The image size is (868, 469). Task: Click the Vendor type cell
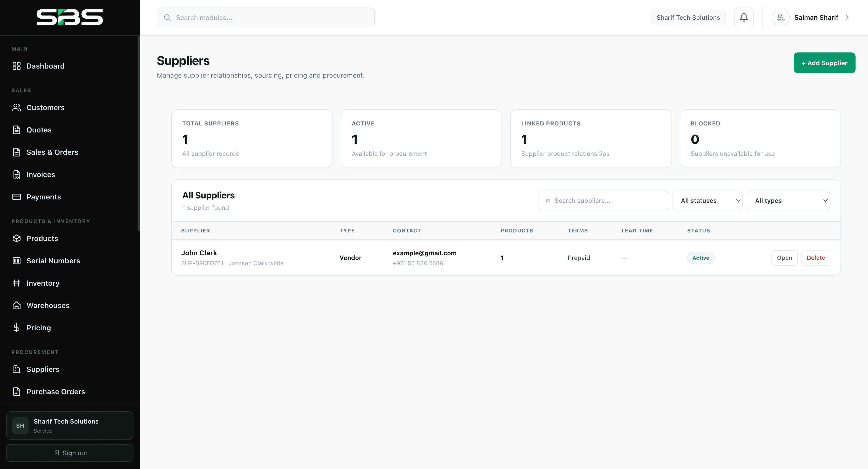(x=350, y=258)
